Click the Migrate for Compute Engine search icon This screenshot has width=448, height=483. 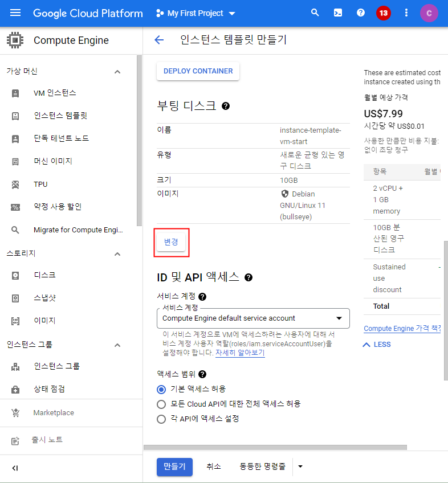(15, 230)
